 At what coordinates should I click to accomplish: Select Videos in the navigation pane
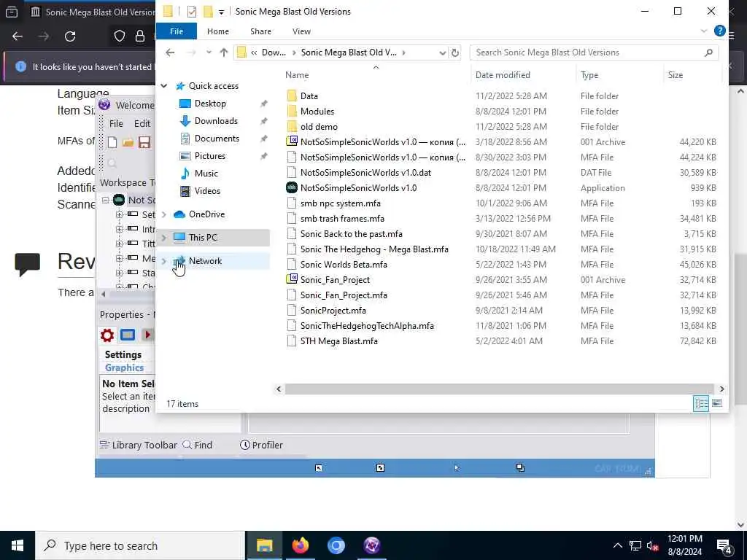pyautogui.click(x=207, y=191)
